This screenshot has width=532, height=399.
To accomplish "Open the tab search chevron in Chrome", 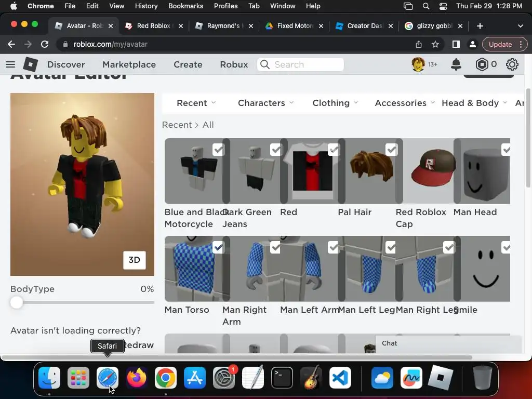I will point(521,26).
